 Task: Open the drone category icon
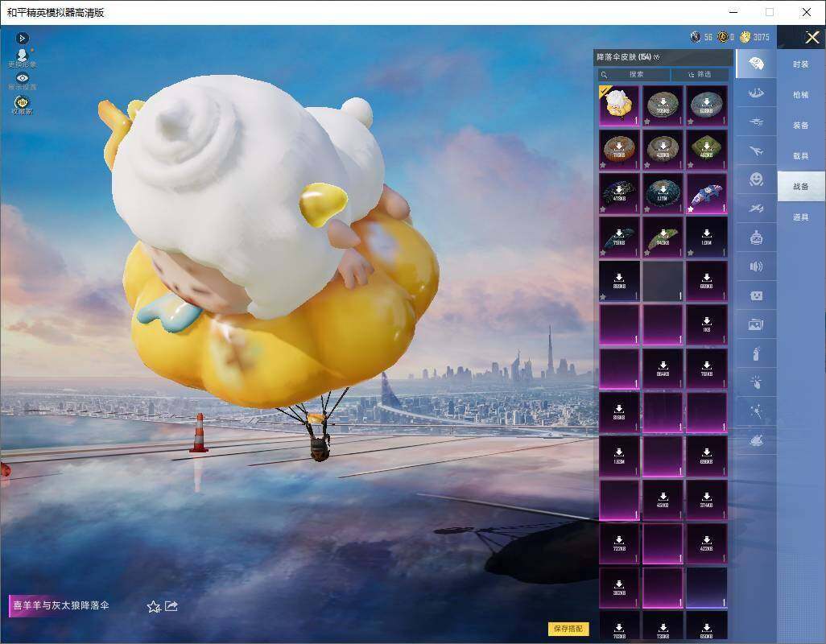pyautogui.click(x=756, y=122)
